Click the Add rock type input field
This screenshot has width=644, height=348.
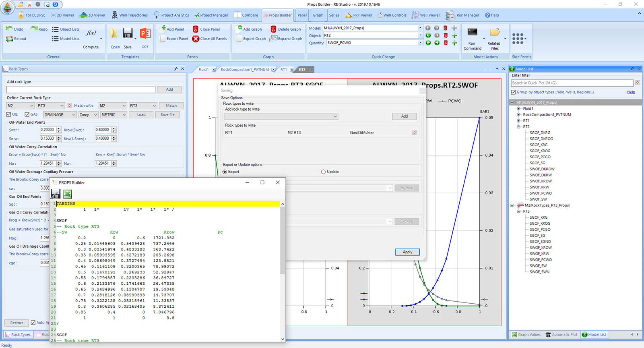click(80, 89)
